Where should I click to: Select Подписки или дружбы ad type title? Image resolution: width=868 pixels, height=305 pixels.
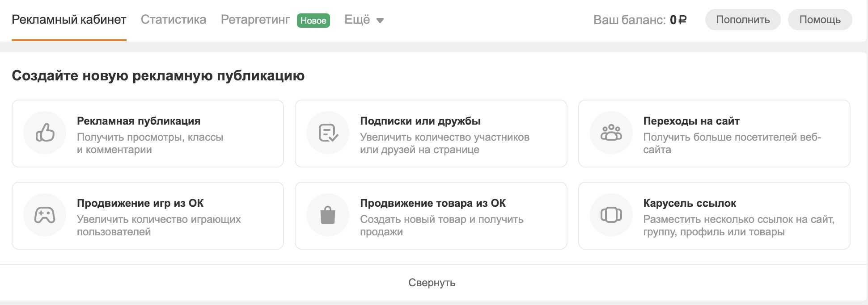pos(420,121)
